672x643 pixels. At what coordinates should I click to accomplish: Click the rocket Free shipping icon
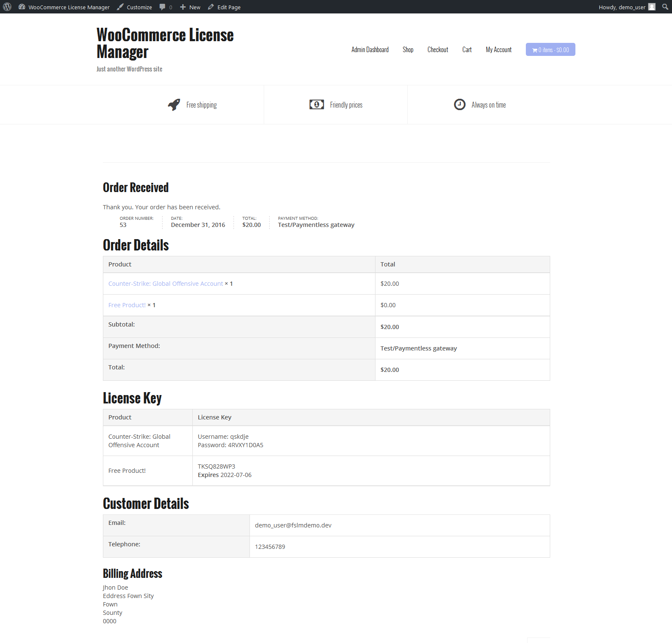point(174,105)
